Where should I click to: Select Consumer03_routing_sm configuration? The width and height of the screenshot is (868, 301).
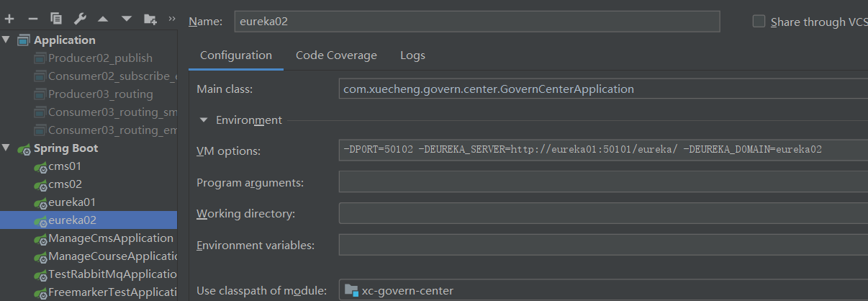(x=112, y=112)
